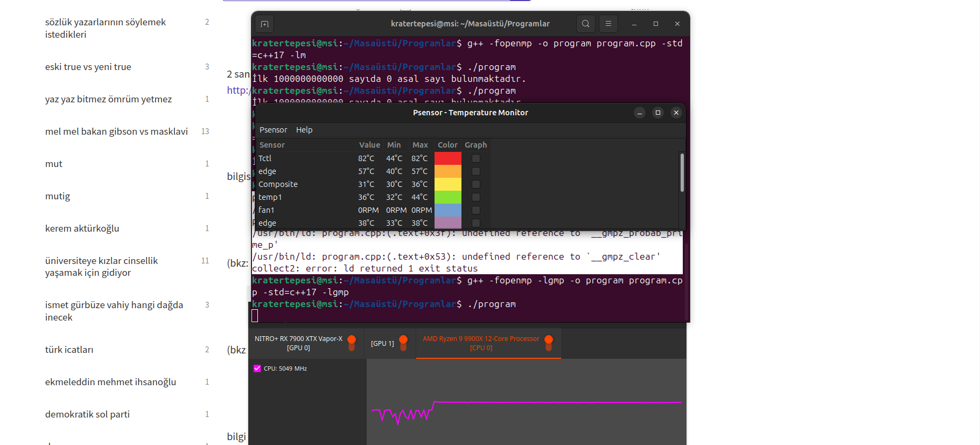Click the red color swatch for Tctl

448,158
